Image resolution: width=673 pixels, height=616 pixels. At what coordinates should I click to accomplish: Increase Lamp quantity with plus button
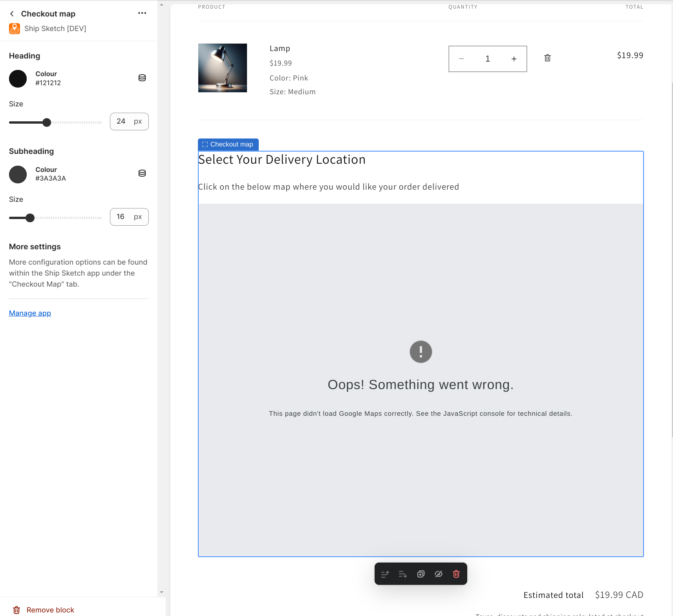click(514, 59)
